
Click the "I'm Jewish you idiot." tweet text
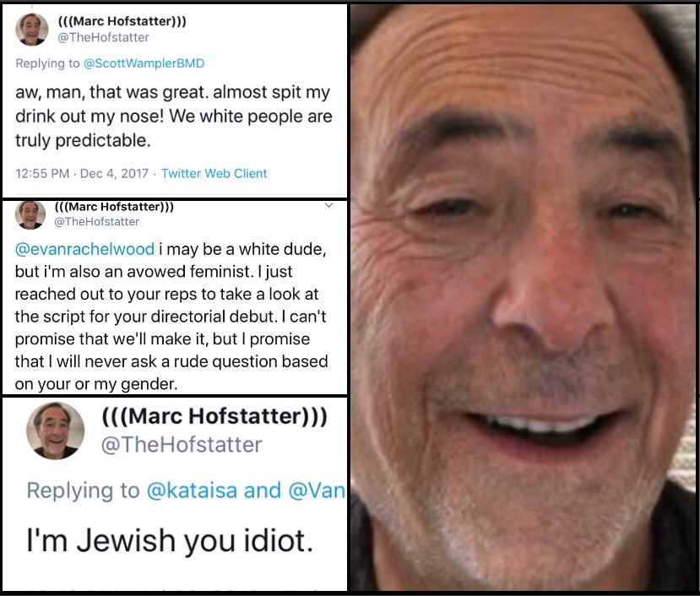170,540
